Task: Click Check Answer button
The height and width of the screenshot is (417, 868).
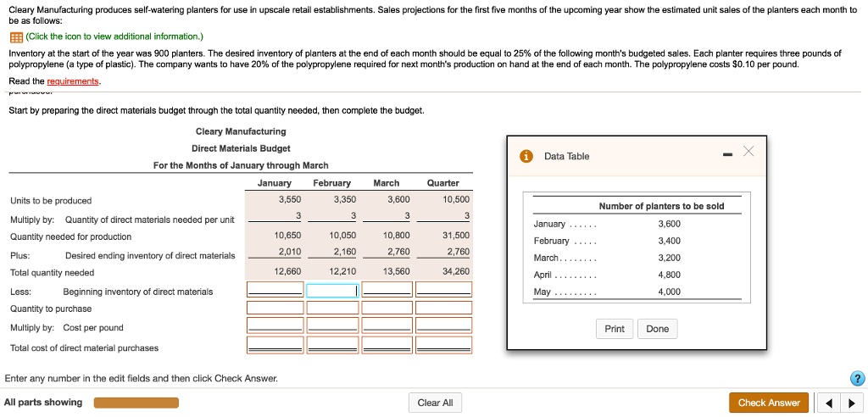Action: (x=769, y=403)
